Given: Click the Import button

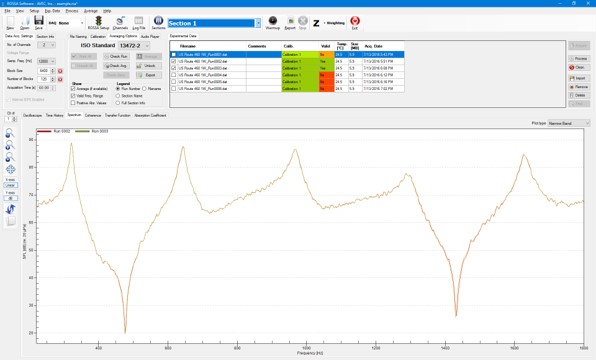Looking at the screenshot, I should click(579, 78).
